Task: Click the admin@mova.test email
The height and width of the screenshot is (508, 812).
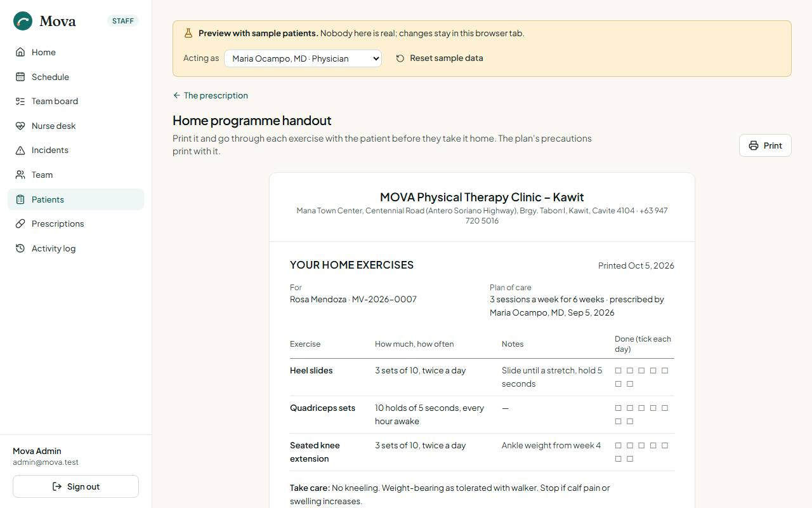Action: (46, 462)
